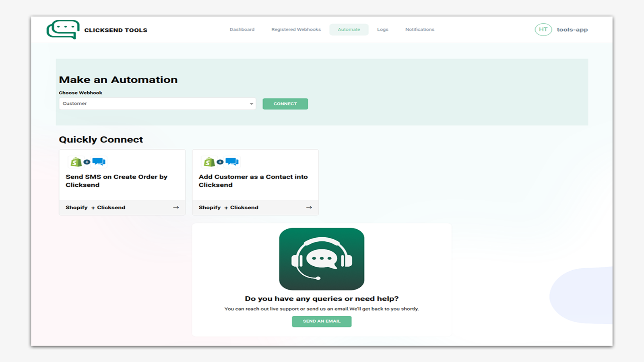Select the Automate tab
Viewport: 644px width, 362px height.
click(349, 29)
